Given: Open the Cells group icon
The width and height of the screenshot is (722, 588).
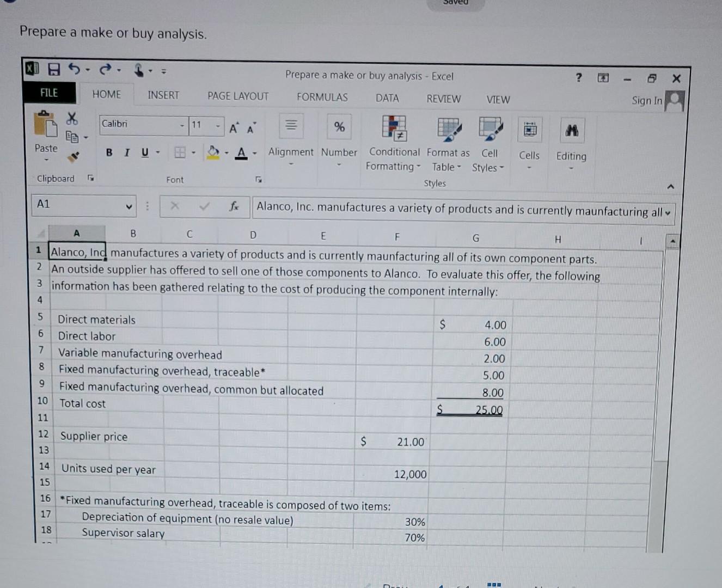Looking at the screenshot, I should coord(529,131).
